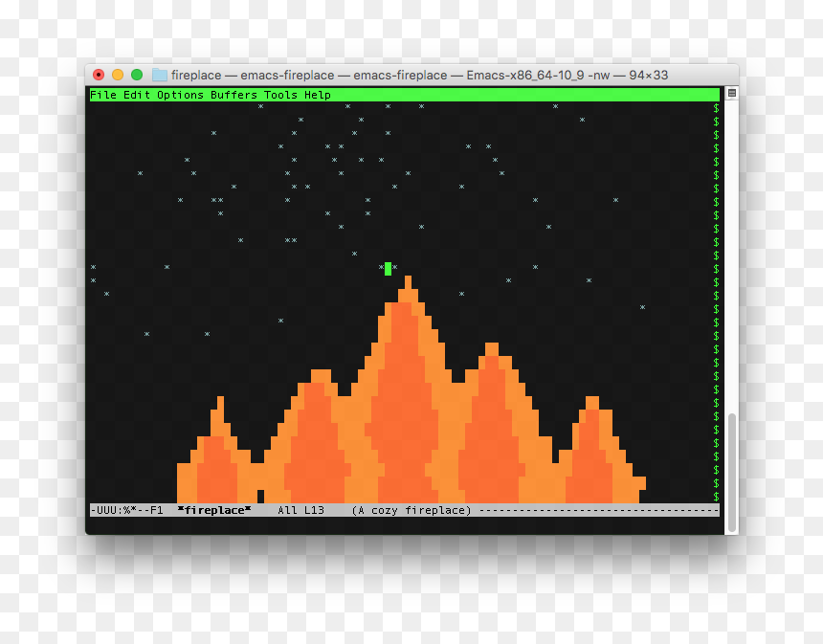The width and height of the screenshot is (823, 644).
Task: Open the Buffers menu
Action: click(x=234, y=95)
